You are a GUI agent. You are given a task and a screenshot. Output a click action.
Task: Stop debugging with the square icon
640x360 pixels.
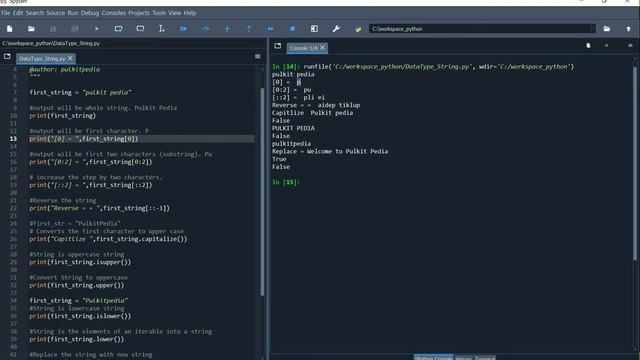[x=292, y=29]
